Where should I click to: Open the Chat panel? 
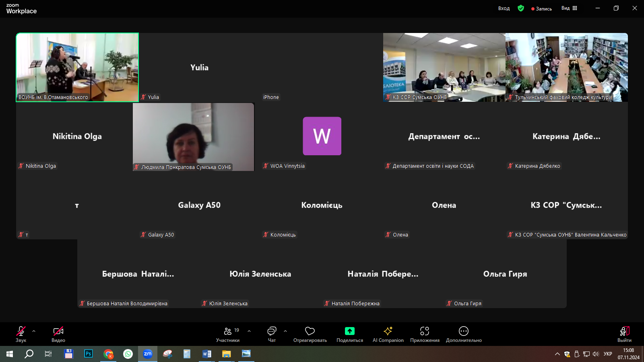coord(272,331)
